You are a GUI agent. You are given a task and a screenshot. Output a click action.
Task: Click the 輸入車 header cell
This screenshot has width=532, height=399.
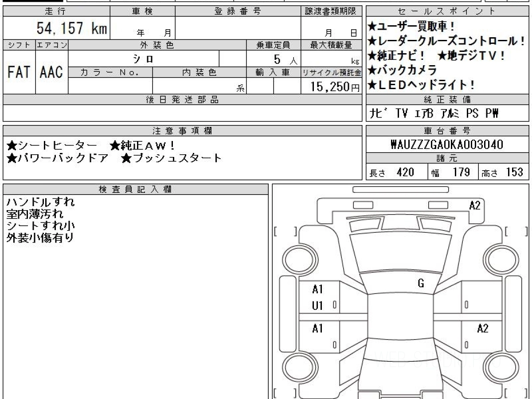pos(273,72)
